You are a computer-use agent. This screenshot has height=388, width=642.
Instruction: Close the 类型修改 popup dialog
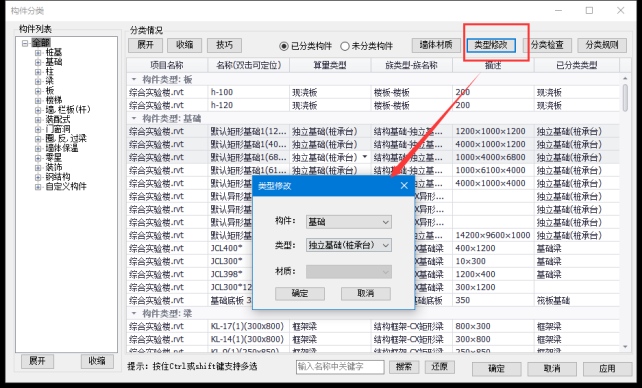coord(404,186)
